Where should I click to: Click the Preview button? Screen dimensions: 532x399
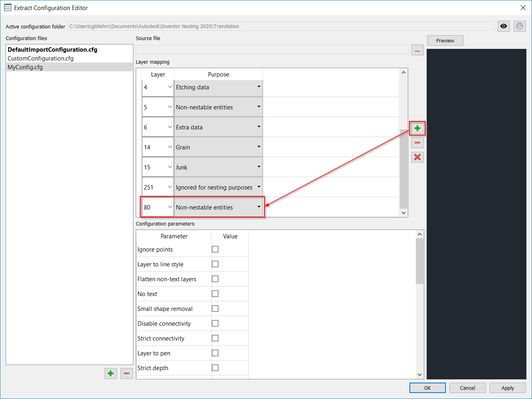point(445,40)
